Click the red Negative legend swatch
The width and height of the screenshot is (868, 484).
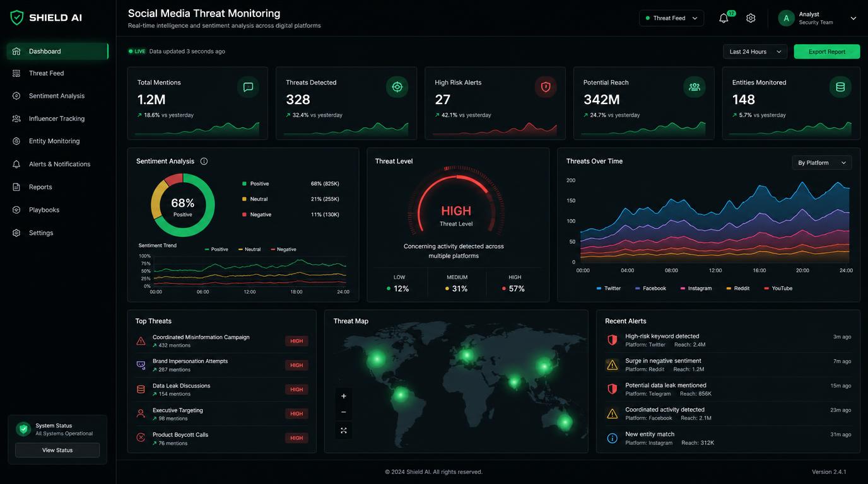click(x=244, y=214)
